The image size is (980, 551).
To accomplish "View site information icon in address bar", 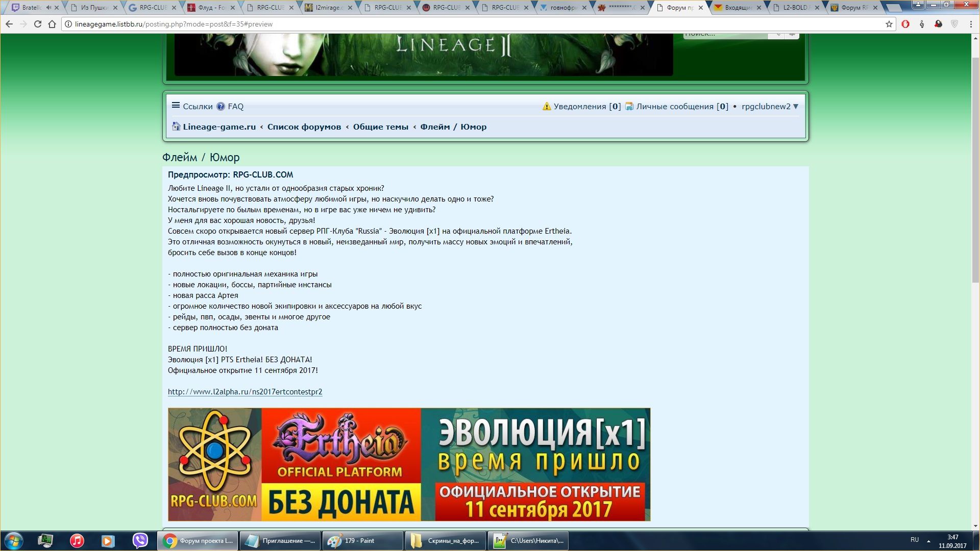I will (x=68, y=24).
